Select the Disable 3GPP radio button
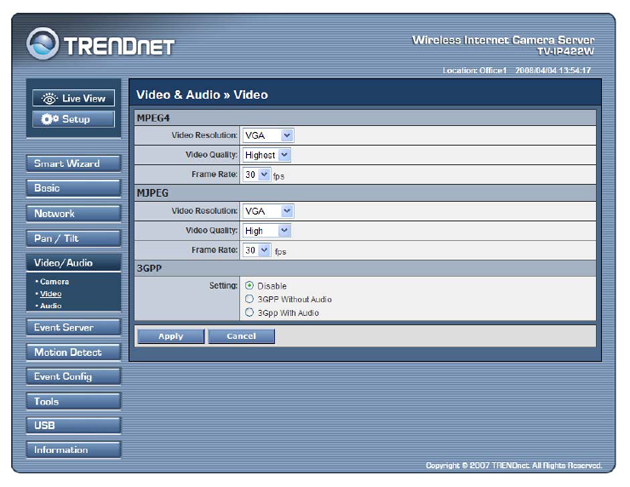Screen dimensions: 630x487 (250, 286)
